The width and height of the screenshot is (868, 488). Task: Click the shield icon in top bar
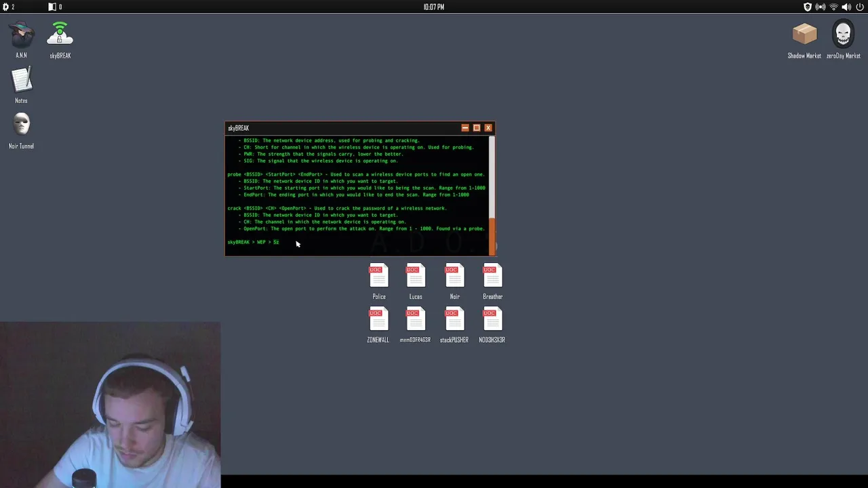pos(807,7)
